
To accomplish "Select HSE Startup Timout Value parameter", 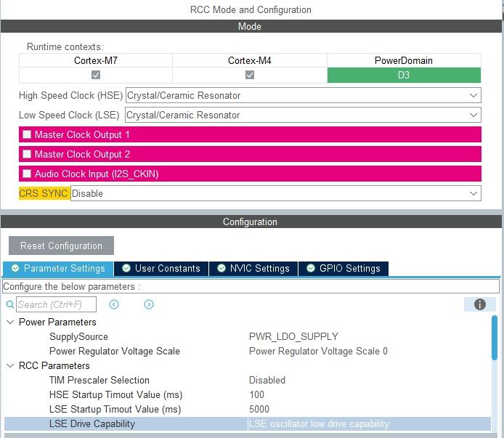I will 115,394.
